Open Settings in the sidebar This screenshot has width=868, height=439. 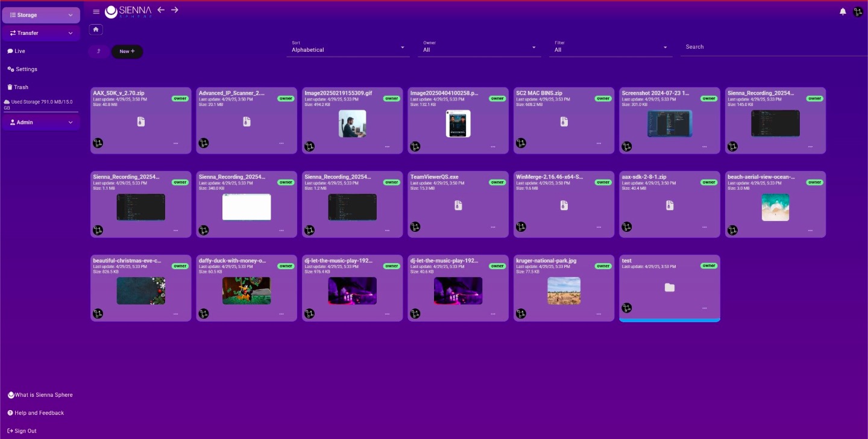pyautogui.click(x=22, y=69)
